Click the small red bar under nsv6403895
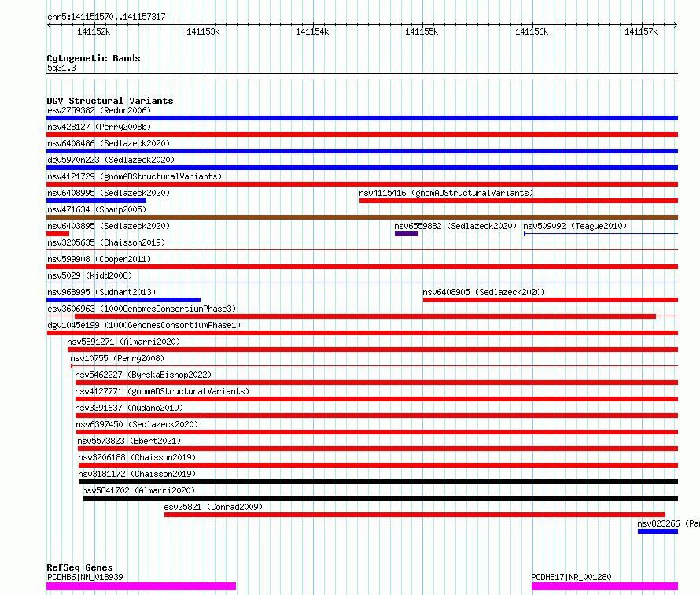The height and width of the screenshot is (595, 700). 58,234
